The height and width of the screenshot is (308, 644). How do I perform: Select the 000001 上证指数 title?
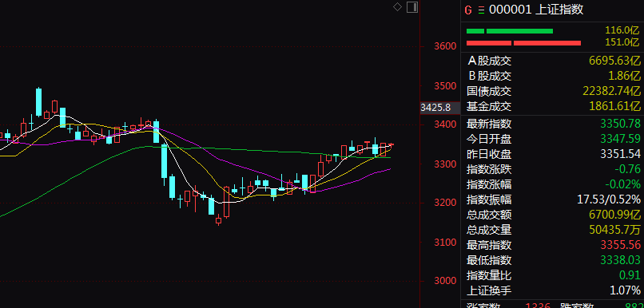[x=536, y=10]
